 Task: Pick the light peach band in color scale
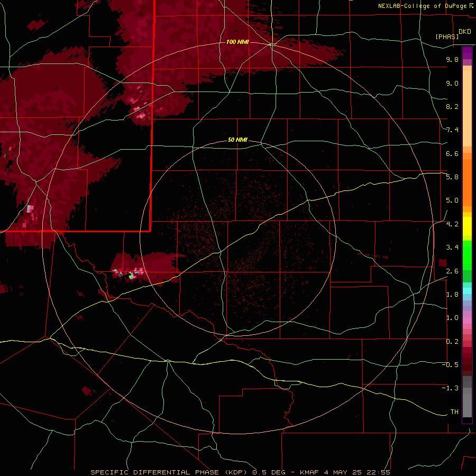pos(467,108)
